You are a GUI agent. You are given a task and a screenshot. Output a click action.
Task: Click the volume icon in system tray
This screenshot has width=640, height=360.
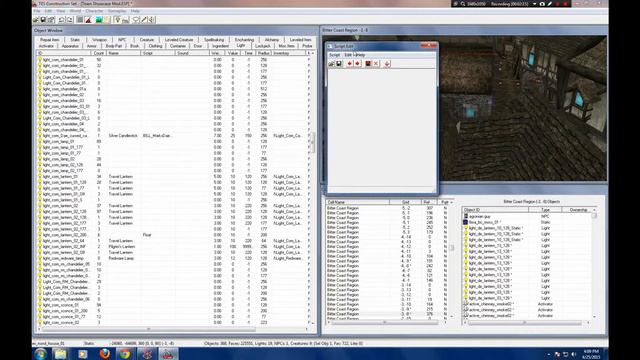click(x=573, y=354)
